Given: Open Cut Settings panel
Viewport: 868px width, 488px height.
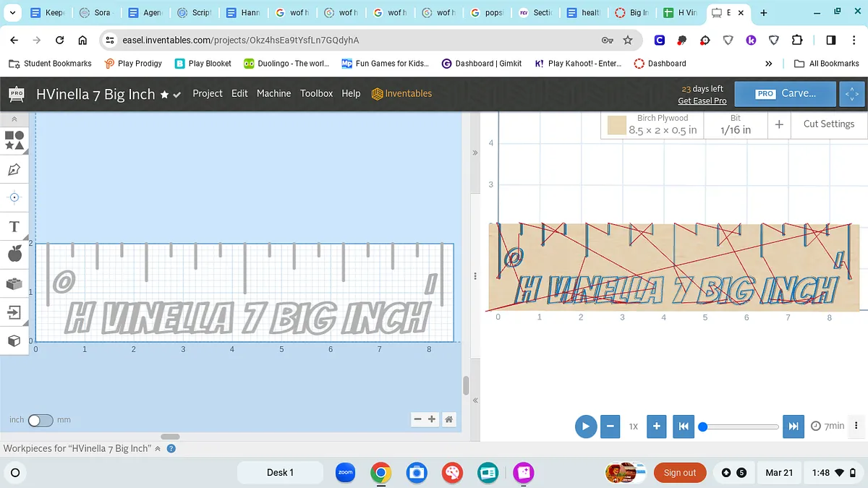Looking at the screenshot, I should (828, 124).
